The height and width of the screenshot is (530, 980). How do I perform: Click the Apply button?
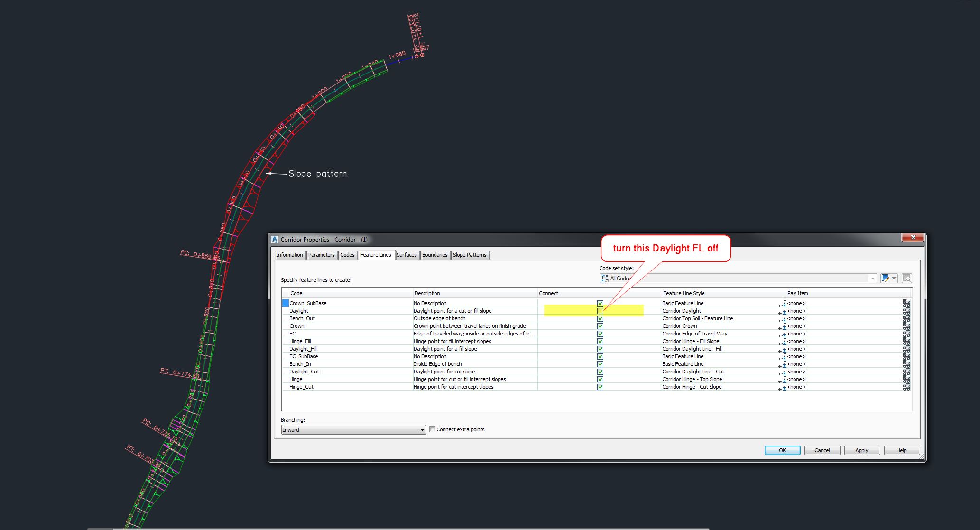coord(862,450)
